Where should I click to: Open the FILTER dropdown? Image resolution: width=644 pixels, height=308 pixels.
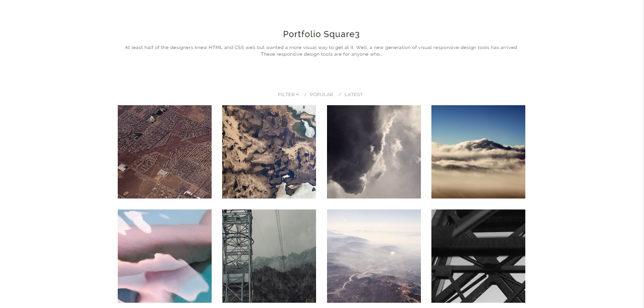[288, 95]
